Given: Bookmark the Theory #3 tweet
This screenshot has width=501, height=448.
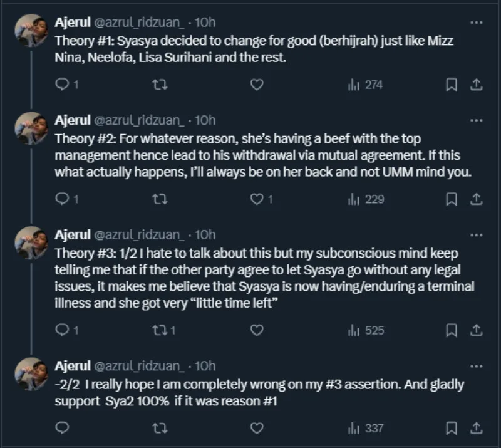Looking at the screenshot, I should (x=451, y=330).
